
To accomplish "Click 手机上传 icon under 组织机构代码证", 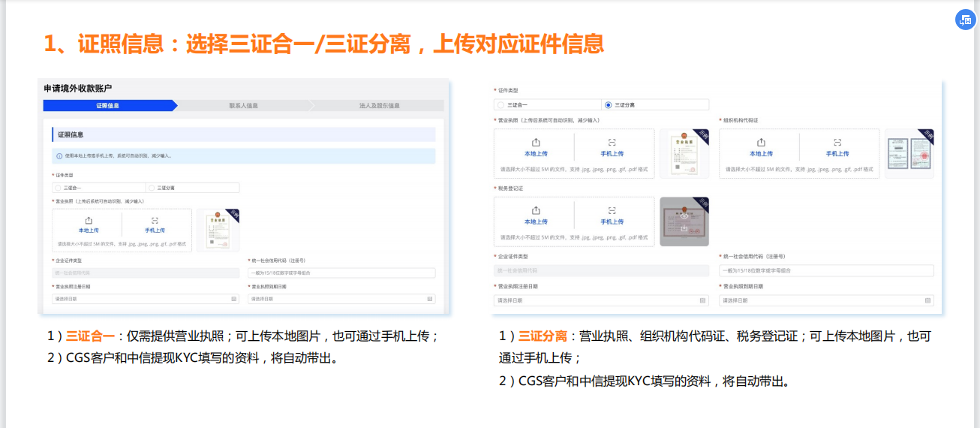I will [x=837, y=142].
